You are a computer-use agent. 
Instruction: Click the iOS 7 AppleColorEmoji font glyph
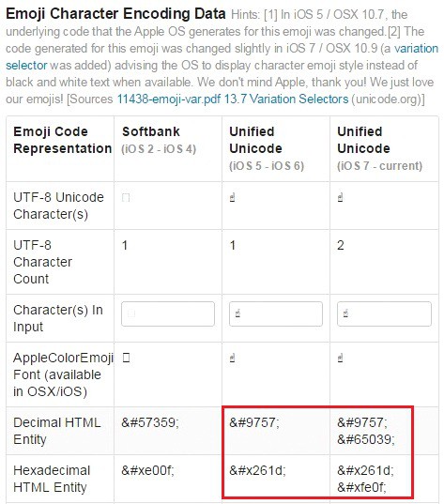(340, 358)
